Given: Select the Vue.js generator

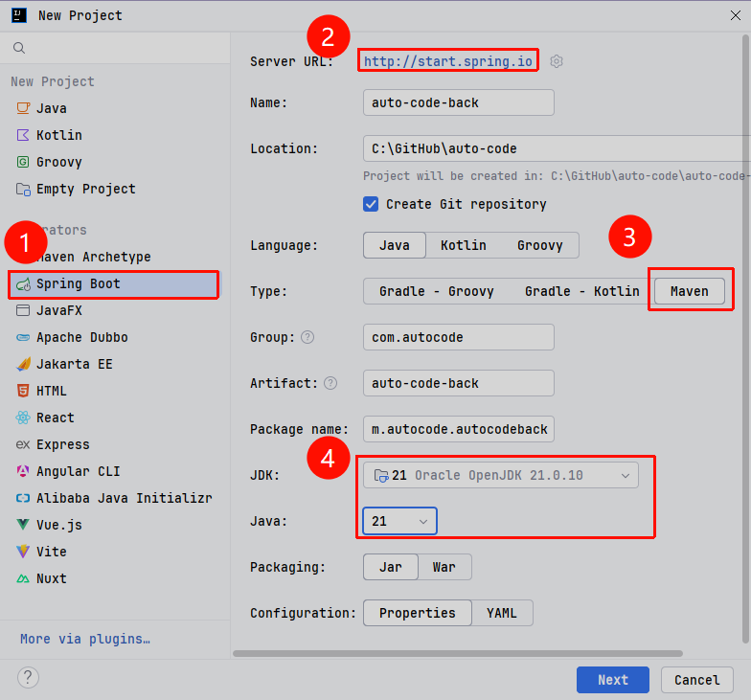Looking at the screenshot, I should point(115,525).
